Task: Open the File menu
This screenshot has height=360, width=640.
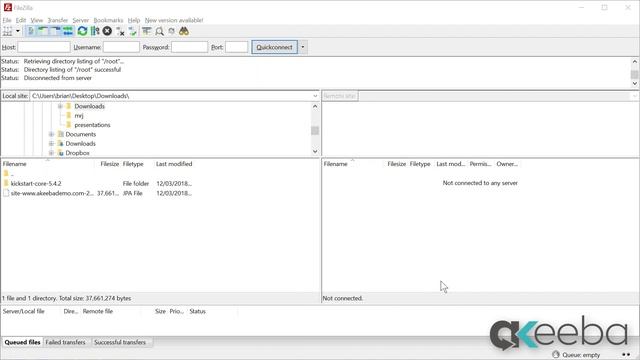Action: pyautogui.click(x=7, y=20)
